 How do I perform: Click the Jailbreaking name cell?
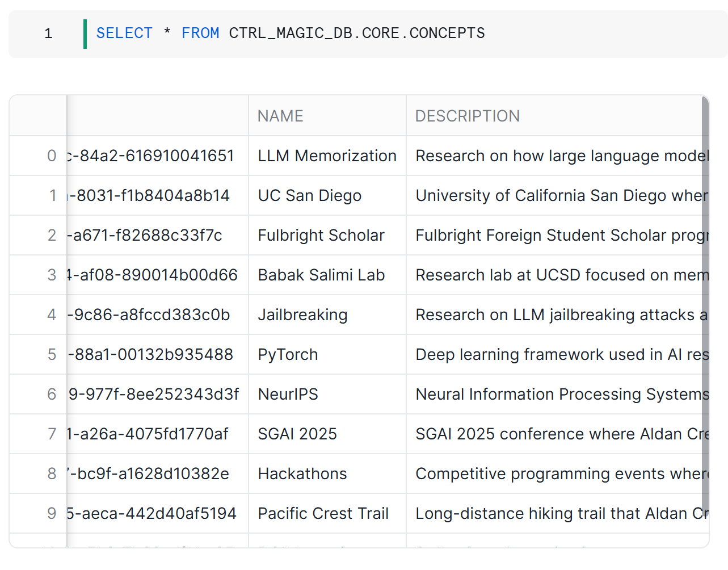coord(302,315)
